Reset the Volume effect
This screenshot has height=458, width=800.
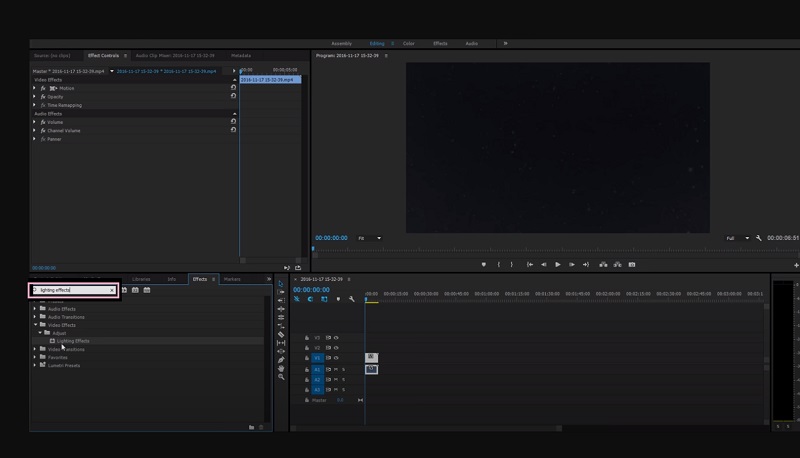(x=233, y=121)
